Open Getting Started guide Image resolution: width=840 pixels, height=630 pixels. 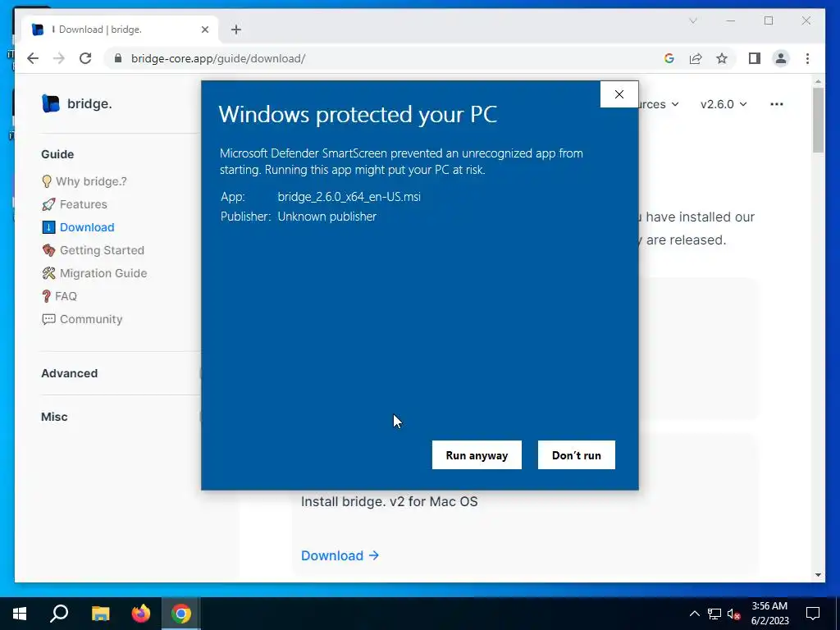[94, 250]
